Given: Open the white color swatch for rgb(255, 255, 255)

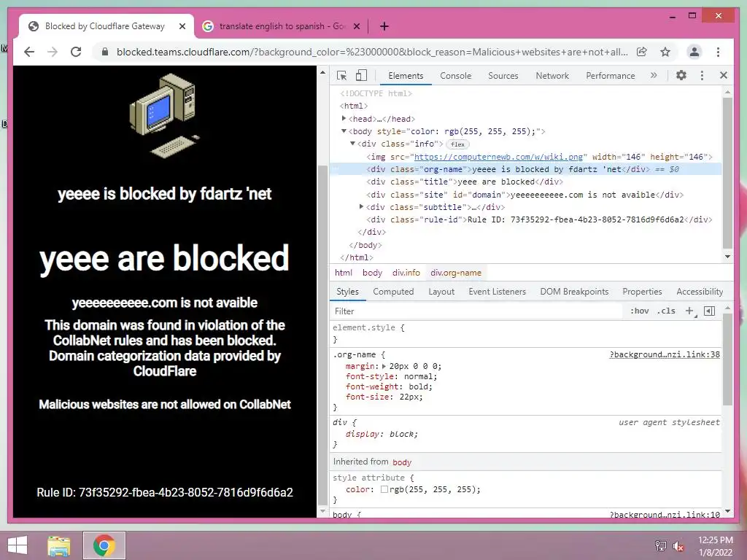Looking at the screenshot, I should (x=384, y=489).
